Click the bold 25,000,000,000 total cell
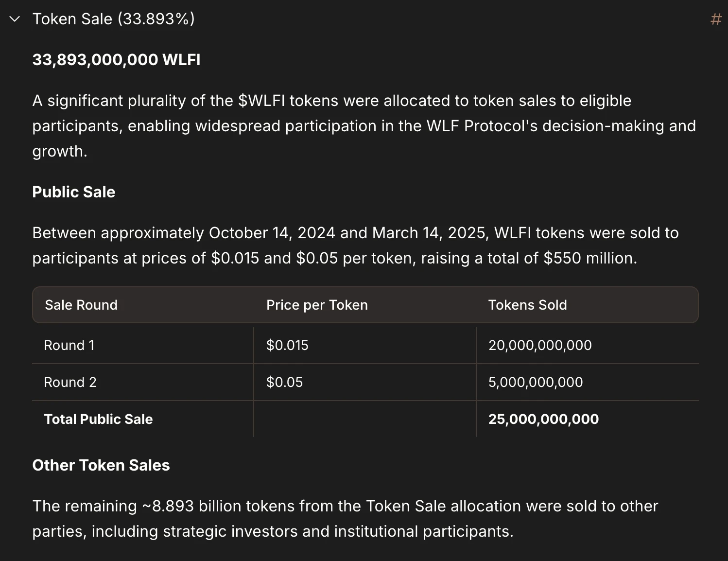 (x=543, y=419)
